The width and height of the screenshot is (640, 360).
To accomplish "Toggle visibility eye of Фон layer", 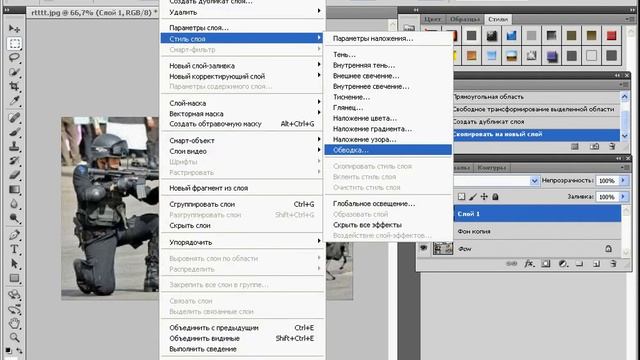I will click(424, 248).
